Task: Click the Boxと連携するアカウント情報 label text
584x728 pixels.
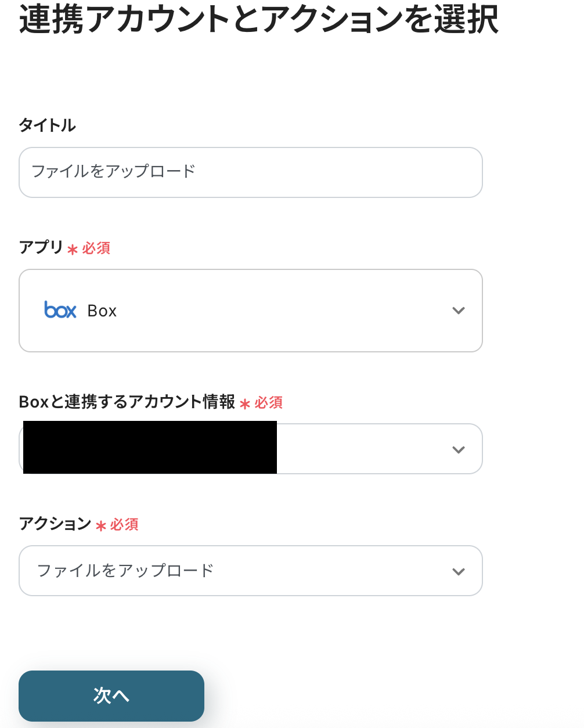Action: point(127,402)
